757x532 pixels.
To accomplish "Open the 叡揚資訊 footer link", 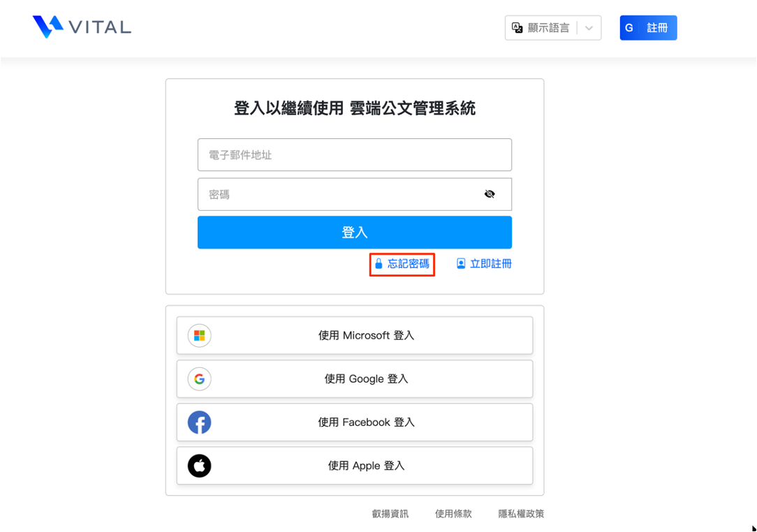I will coord(390,514).
